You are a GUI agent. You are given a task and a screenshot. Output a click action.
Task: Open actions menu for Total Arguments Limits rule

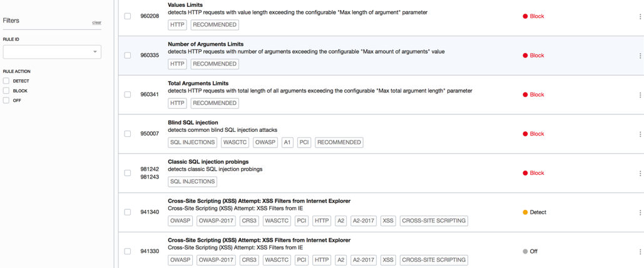tap(640, 95)
